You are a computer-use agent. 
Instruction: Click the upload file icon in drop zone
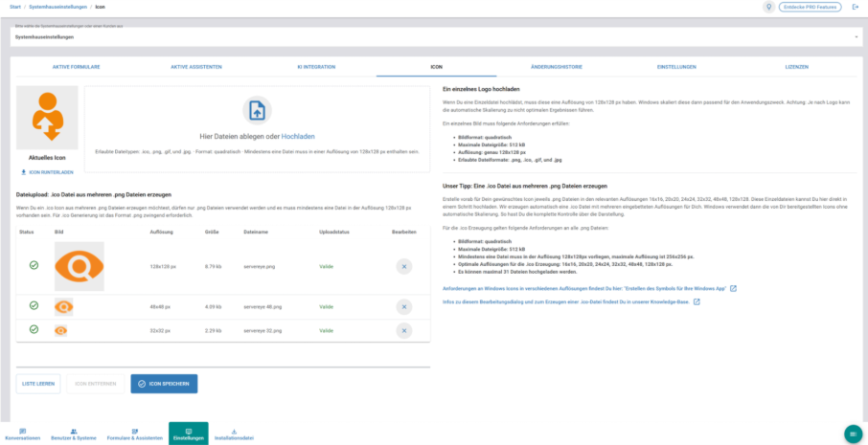click(x=257, y=110)
